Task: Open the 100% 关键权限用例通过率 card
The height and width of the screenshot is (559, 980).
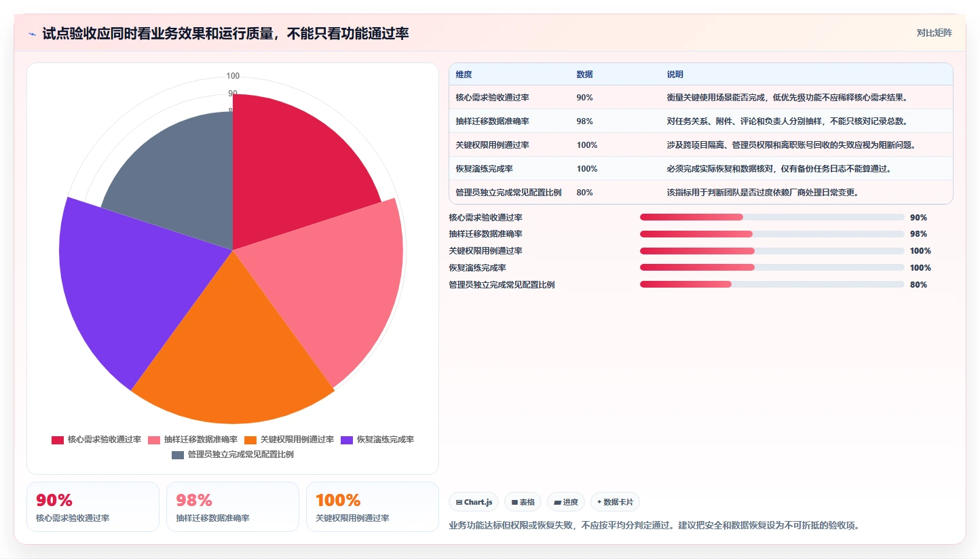Action: pyautogui.click(x=373, y=507)
